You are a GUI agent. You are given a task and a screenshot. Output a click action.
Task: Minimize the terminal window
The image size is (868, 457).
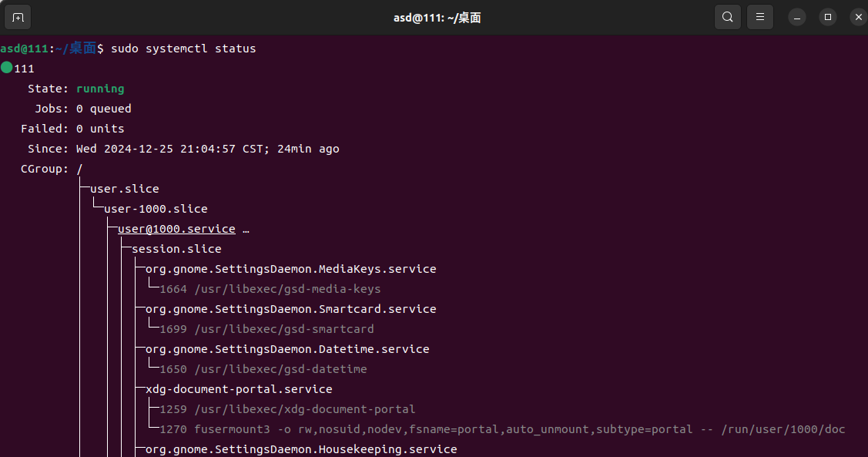798,17
